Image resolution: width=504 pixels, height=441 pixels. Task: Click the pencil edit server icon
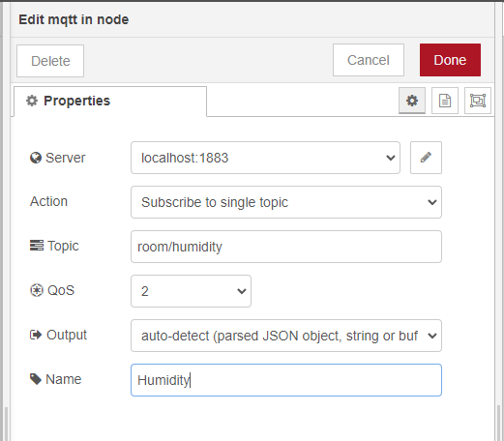coord(426,158)
